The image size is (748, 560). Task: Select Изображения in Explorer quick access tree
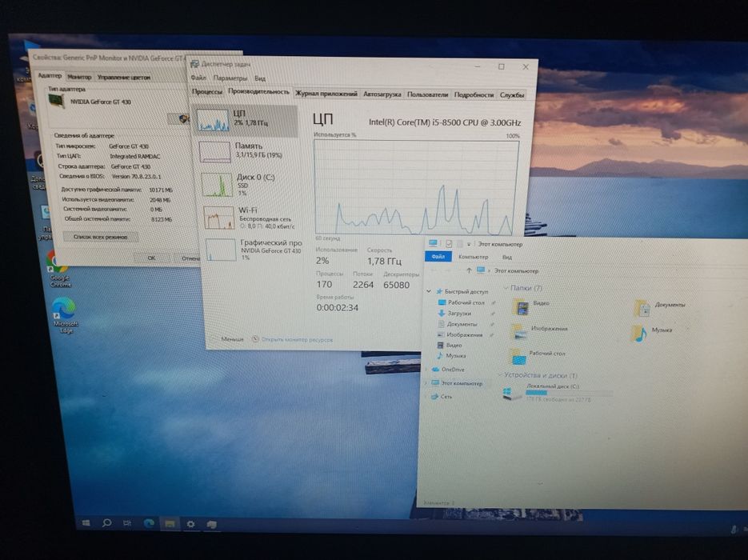pos(464,335)
